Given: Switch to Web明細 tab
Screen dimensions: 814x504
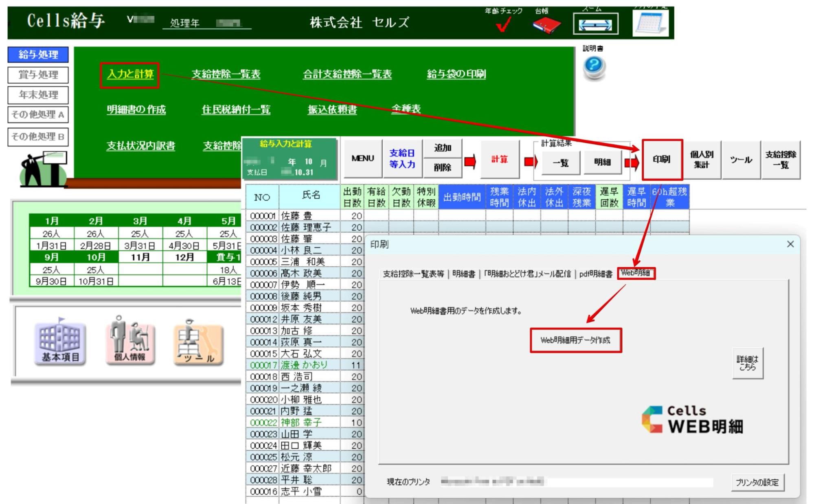Looking at the screenshot, I should click(x=636, y=273).
